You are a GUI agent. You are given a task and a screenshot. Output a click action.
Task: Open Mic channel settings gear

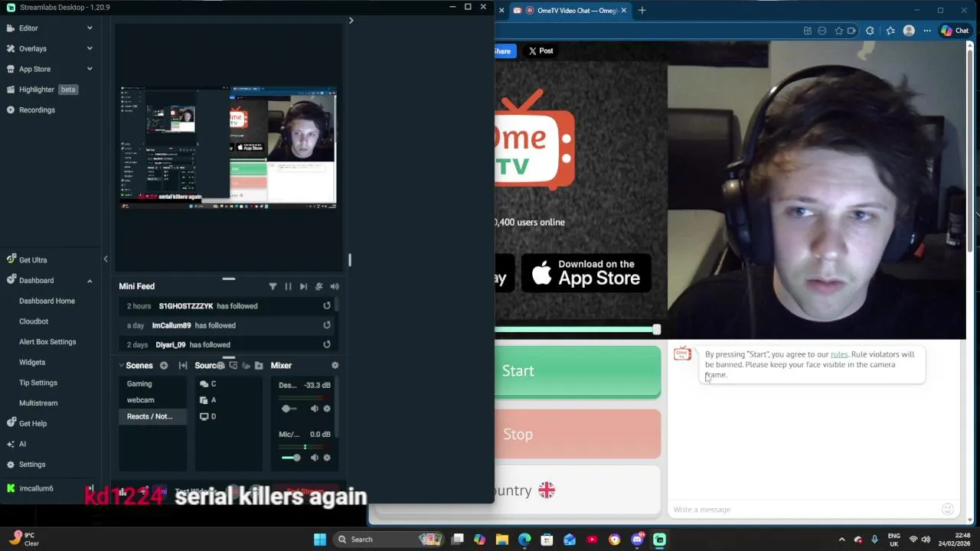(x=327, y=458)
